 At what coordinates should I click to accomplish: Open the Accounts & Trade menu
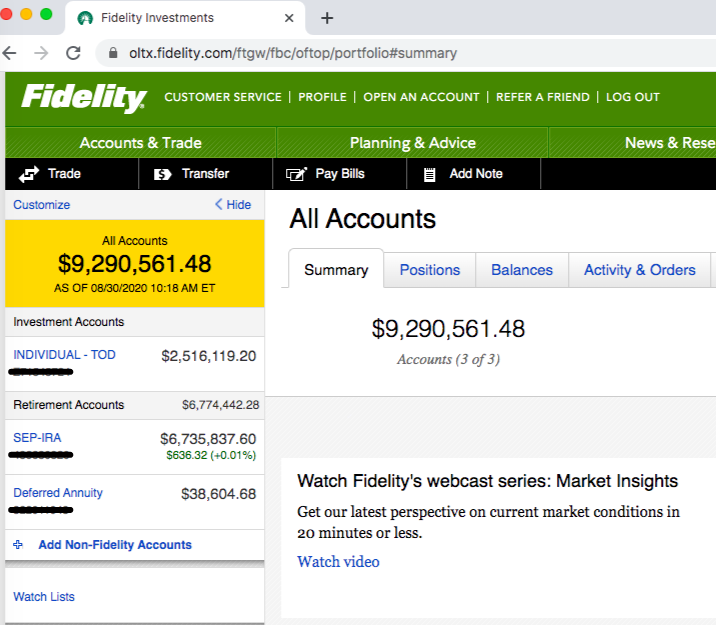141,143
